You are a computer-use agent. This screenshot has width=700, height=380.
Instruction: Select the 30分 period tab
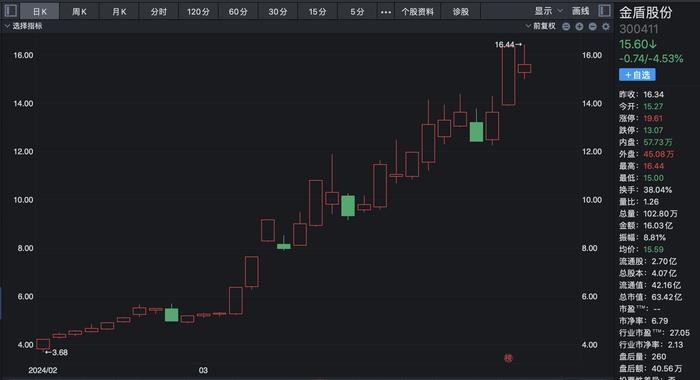click(278, 12)
